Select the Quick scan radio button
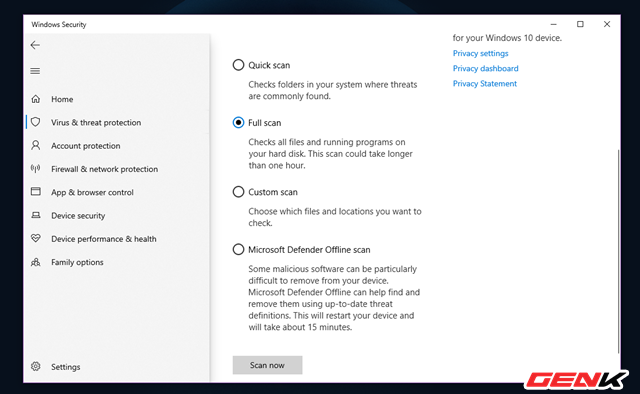 click(238, 65)
